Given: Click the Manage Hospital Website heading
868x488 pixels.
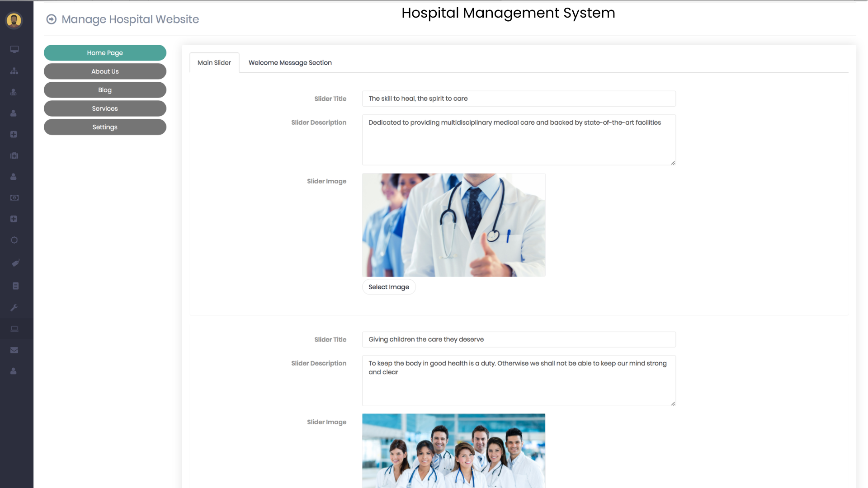Looking at the screenshot, I should pos(130,19).
